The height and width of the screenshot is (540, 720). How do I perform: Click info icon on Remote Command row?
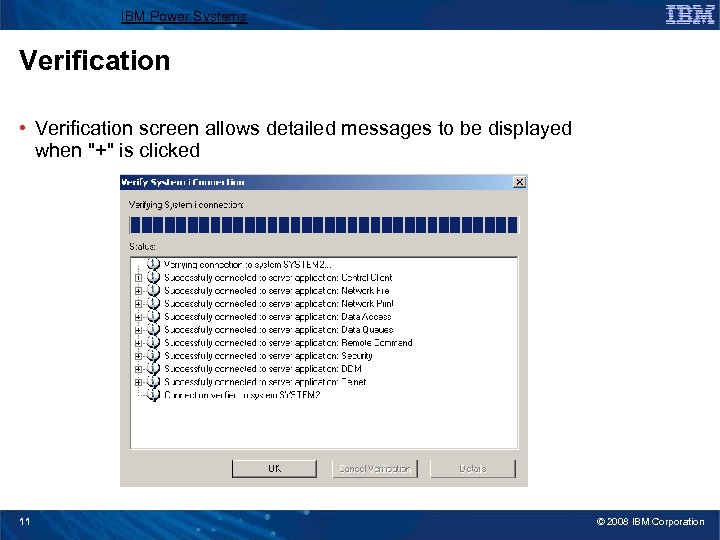pyautogui.click(x=153, y=343)
